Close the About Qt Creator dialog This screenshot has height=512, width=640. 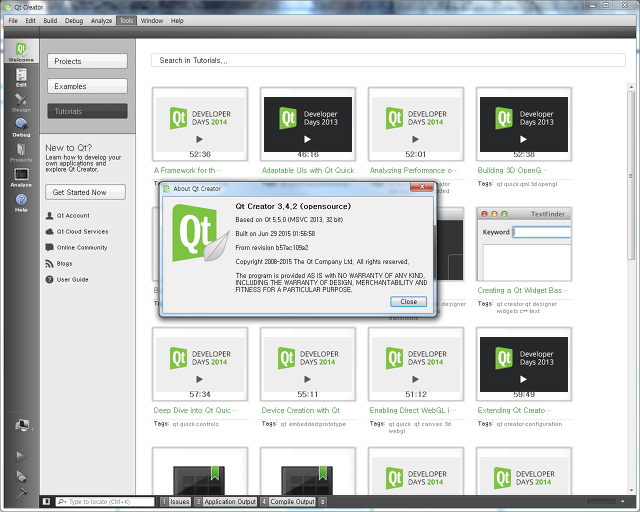click(409, 302)
